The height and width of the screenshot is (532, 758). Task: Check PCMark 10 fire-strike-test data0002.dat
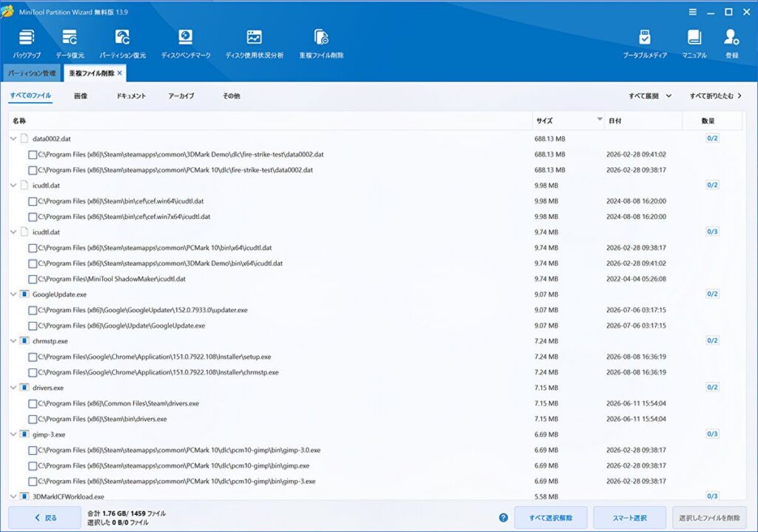click(33, 170)
